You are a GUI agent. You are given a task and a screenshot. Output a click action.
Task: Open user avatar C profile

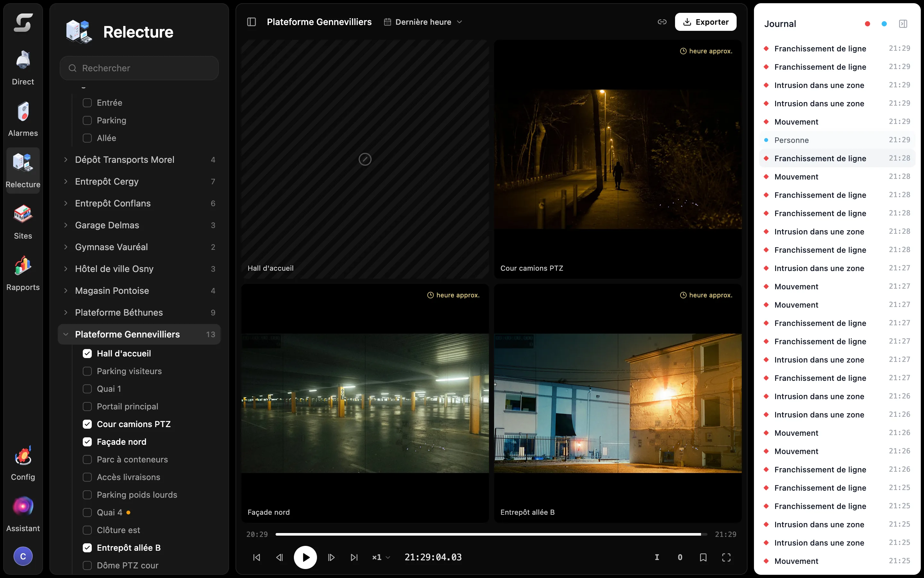[x=23, y=556]
